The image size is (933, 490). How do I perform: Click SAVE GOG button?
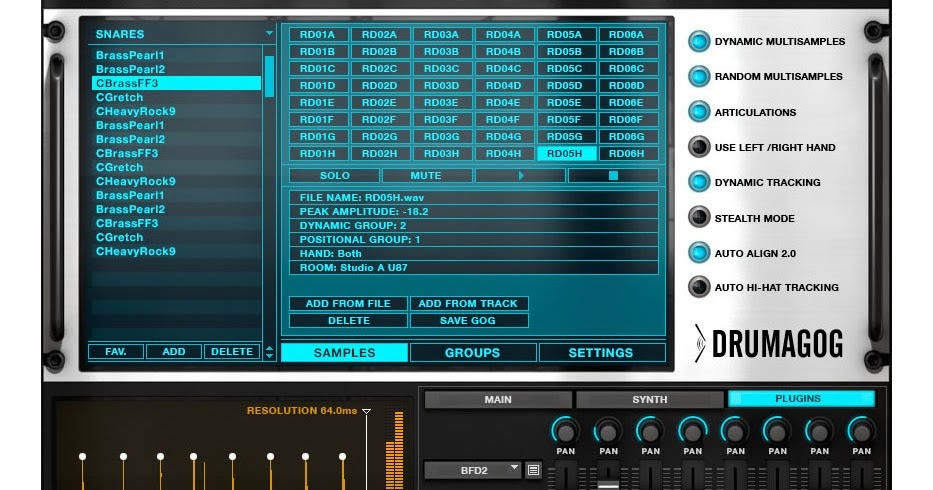[469, 320]
